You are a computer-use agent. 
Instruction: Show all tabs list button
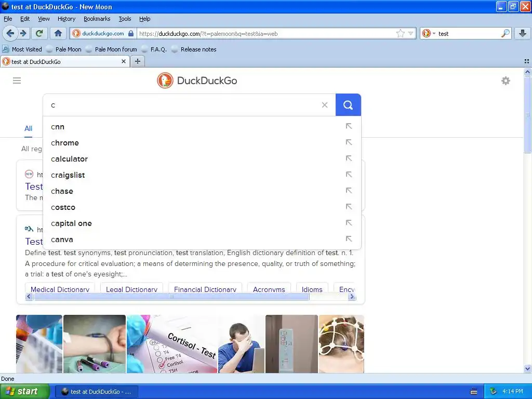tap(527, 61)
